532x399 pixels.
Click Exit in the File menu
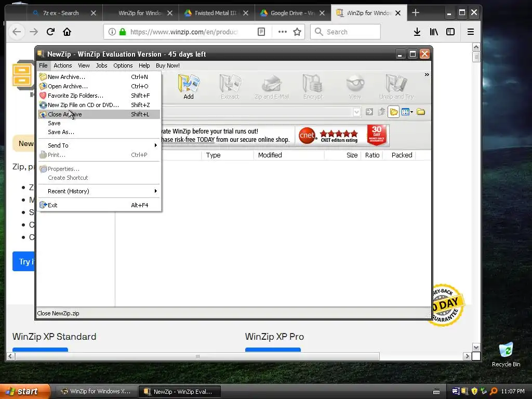tap(99, 205)
